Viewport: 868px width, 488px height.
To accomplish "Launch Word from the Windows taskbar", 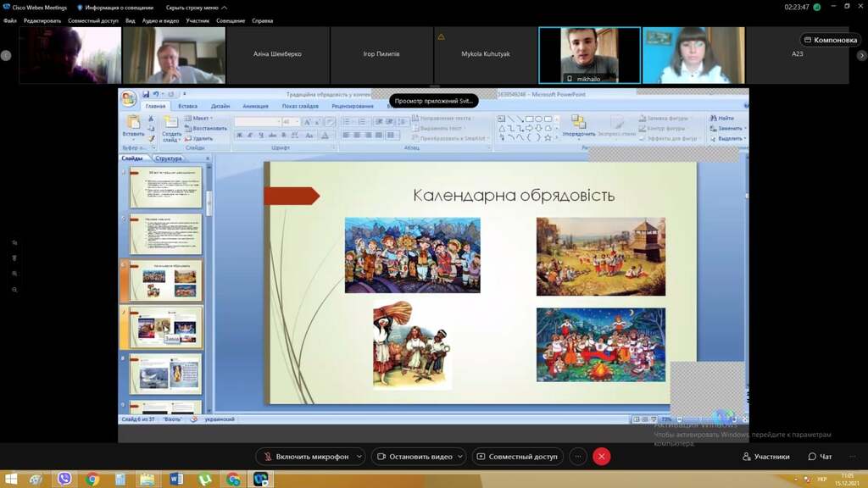I will click(176, 480).
